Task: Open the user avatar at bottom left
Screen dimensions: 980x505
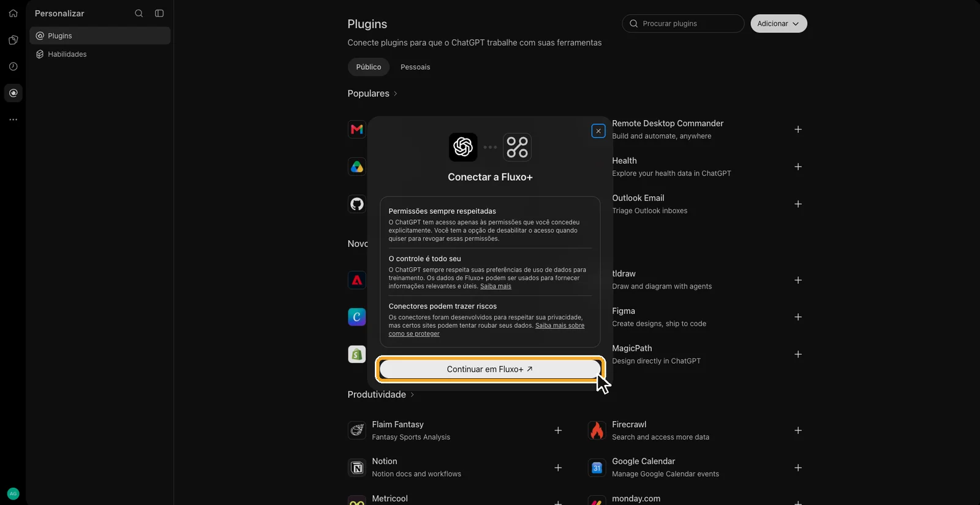Action: coord(13,493)
